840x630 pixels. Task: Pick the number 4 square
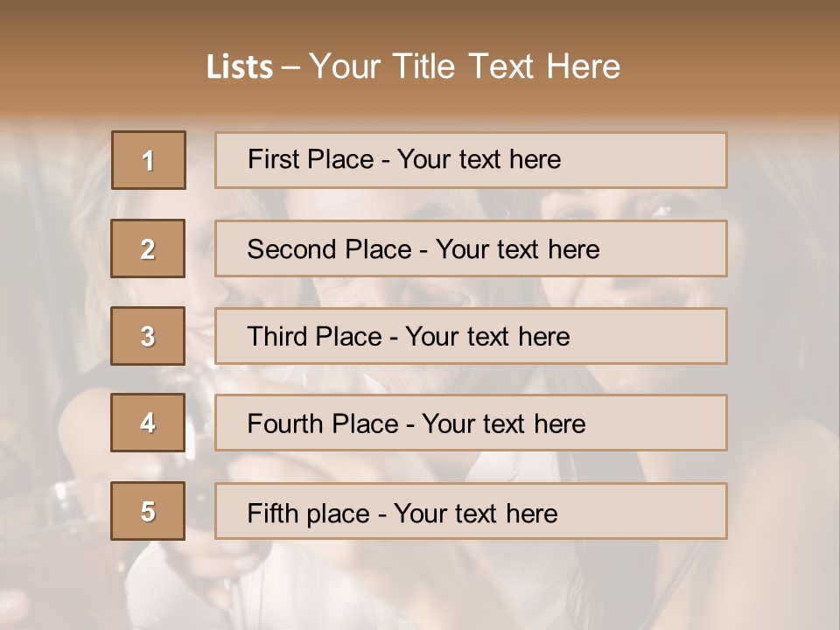(148, 423)
